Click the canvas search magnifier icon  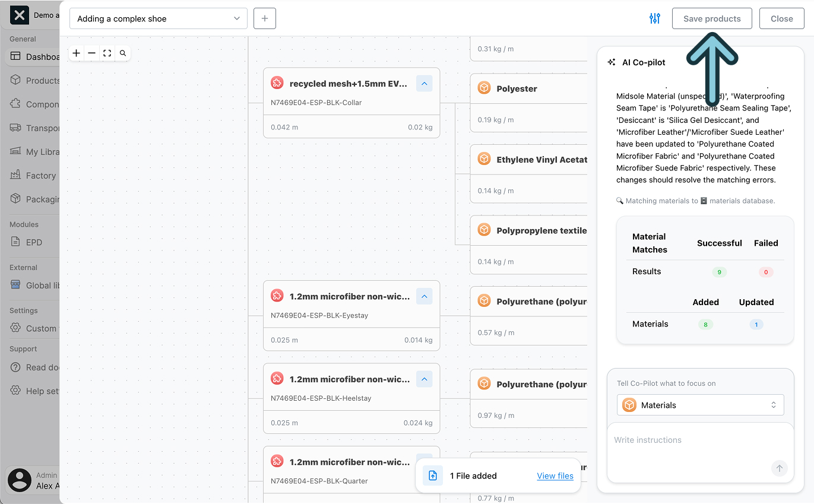pos(123,53)
